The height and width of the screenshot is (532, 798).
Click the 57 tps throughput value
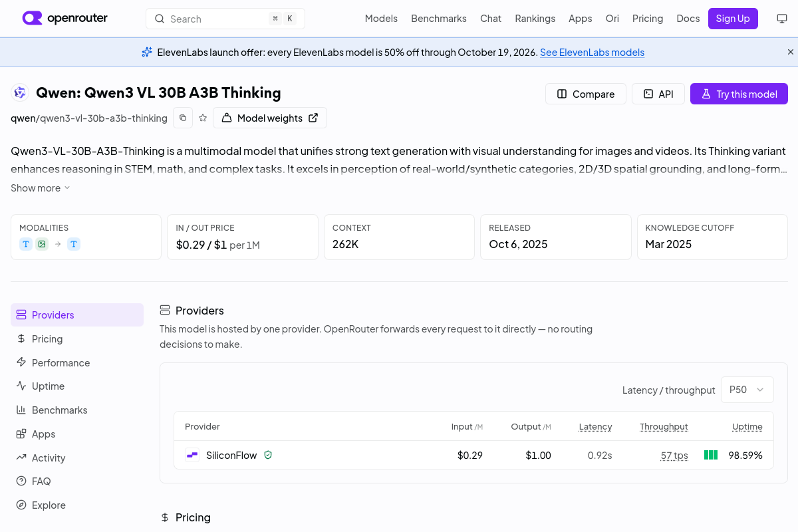coord(674,456)
